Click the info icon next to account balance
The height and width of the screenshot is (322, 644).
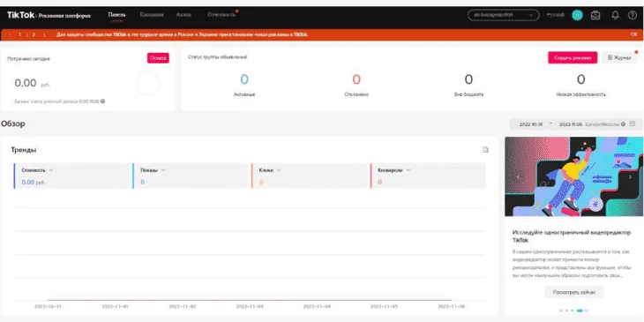(x=102, y=101)
